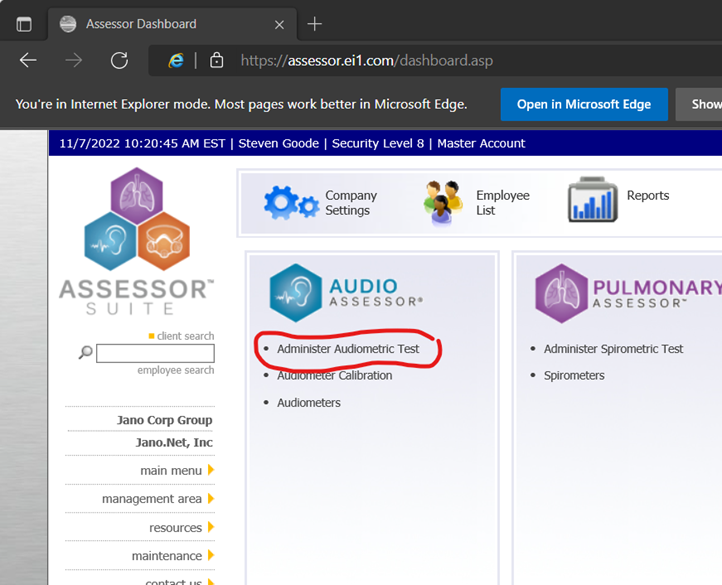Click Jano.Net, Inc text
Screen dimensions: 722x585
(x=174, y=442)
